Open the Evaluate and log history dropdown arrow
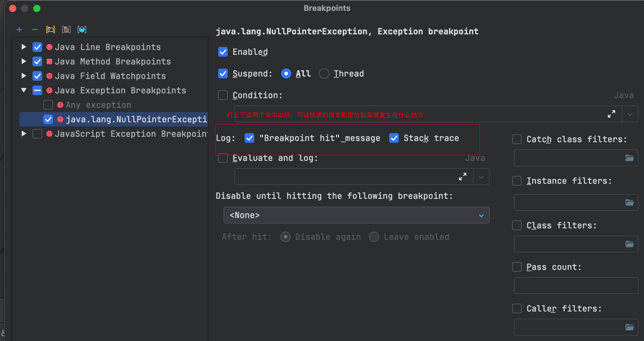 [x=481, y=177]
